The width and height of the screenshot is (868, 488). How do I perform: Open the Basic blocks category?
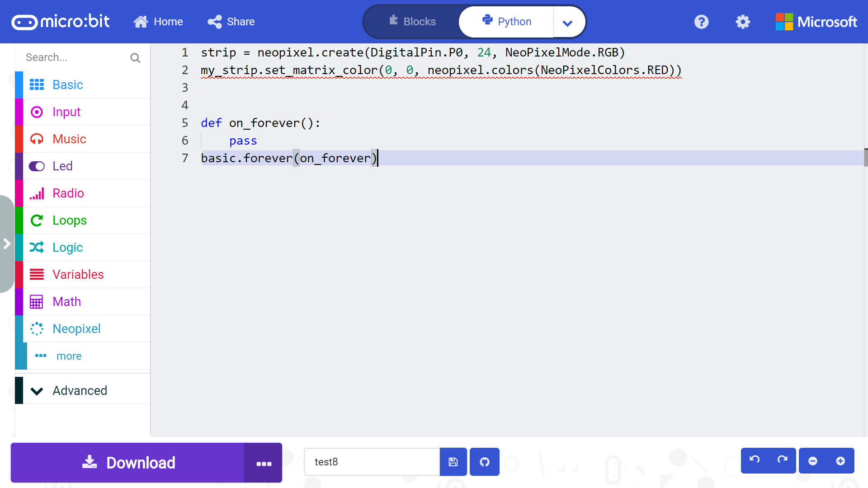coord(68,84)
